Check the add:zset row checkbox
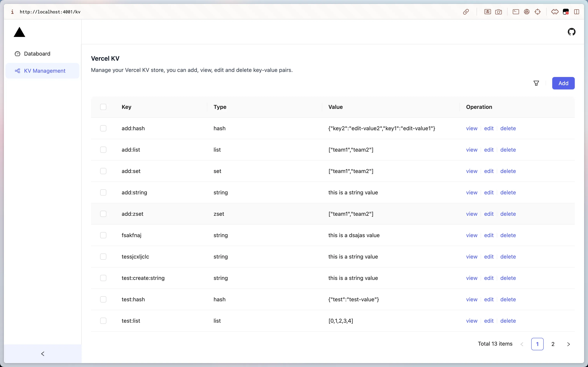Image resolution: width=588 pixels, height=367 pixels. click(x=103, y=214)
